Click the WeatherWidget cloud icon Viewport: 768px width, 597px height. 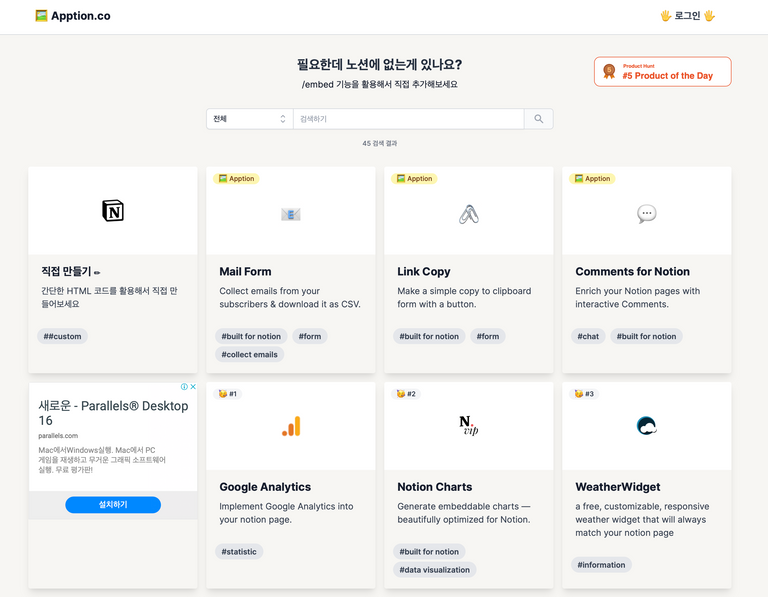click(x=647, y=426)
